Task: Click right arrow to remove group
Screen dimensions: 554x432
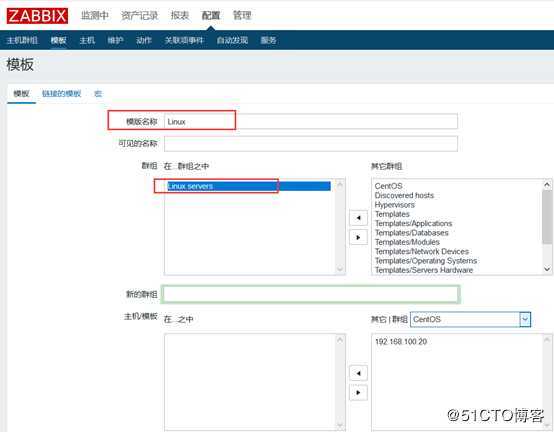Action: [358, 237]
